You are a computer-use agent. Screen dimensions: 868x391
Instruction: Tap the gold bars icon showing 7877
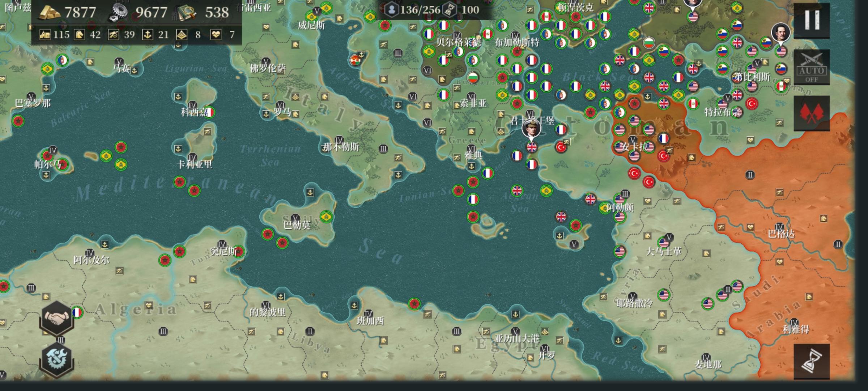pos(50,13)
